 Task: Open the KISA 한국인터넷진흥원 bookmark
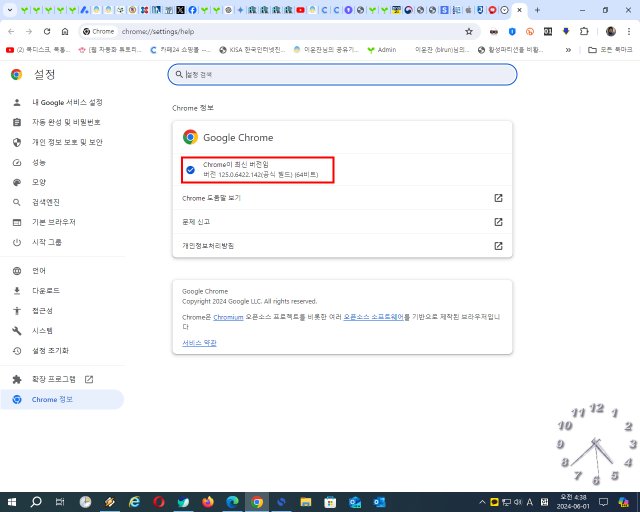pos(252,50)
